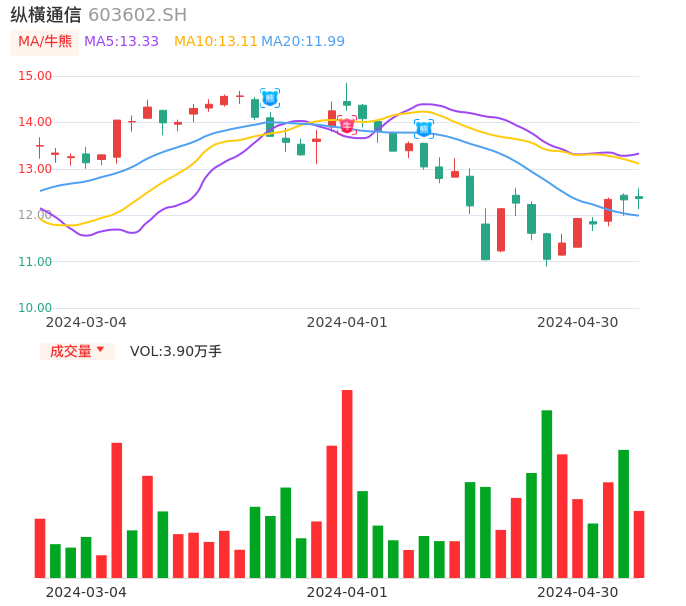The image size is (686, 606).
Task: Toggle the MA/牛熊 indicator label
Action: [44, 42]
